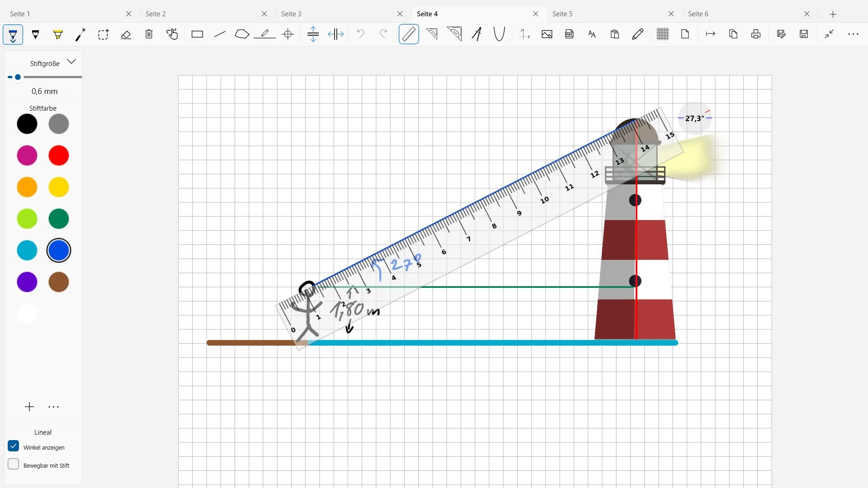Click the pencil edit icon

pos(637,34)
